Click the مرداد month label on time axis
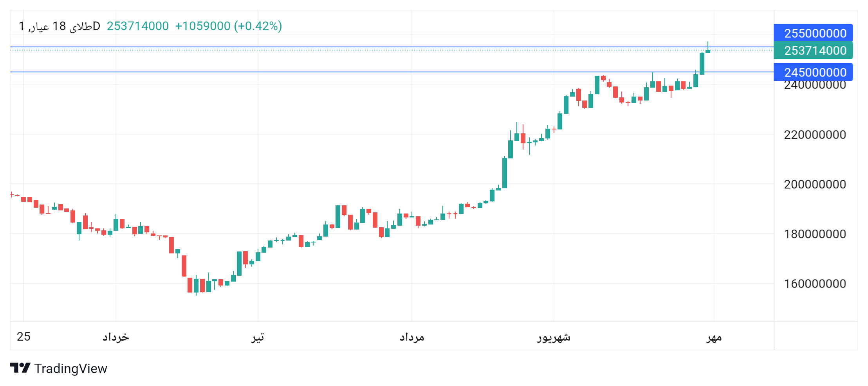The width and height of the screenshot is (868, 386). click(x=412, y=337)
